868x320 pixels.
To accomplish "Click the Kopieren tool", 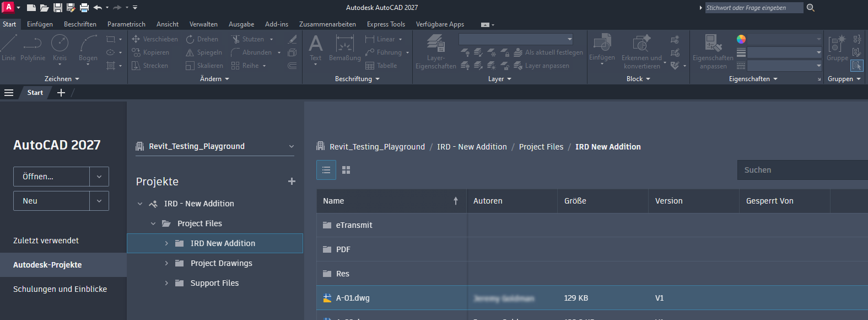I will 150,52.
